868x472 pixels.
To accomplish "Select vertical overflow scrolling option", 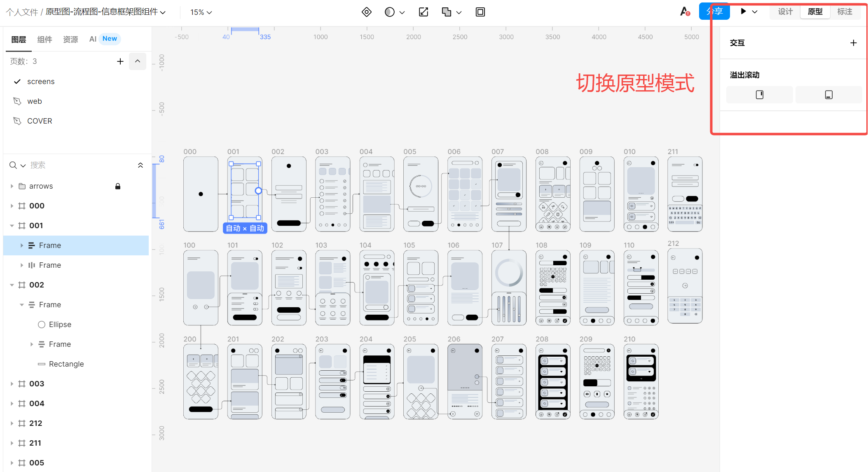I will (759, 95).
